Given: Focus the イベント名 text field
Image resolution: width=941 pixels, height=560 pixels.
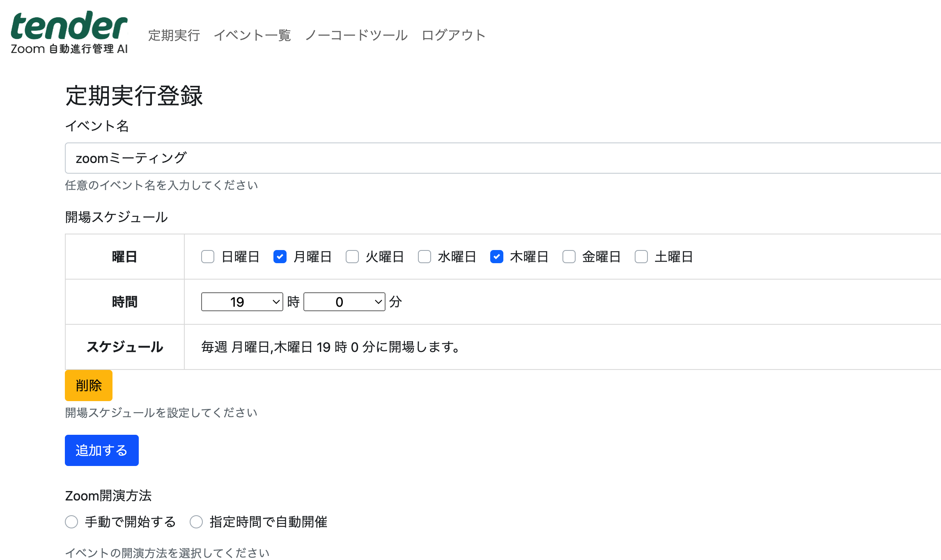Looking at the screenshot, I should 493,158.
